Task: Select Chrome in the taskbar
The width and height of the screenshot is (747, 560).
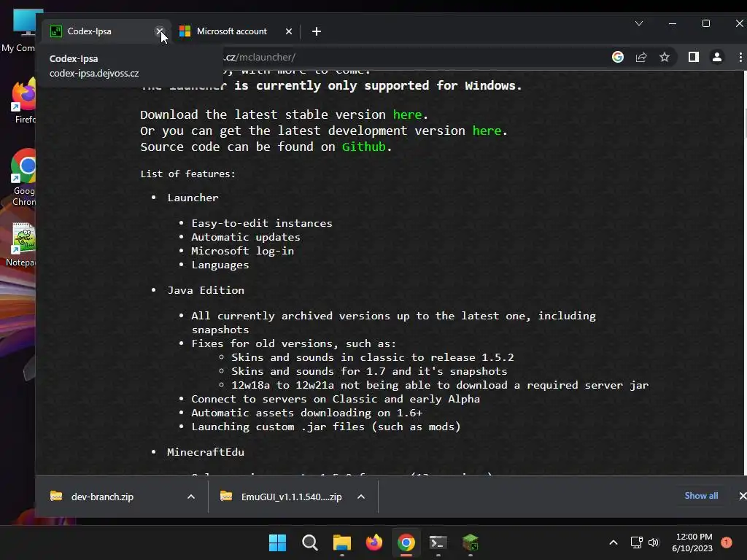Action: coord(406,542)
